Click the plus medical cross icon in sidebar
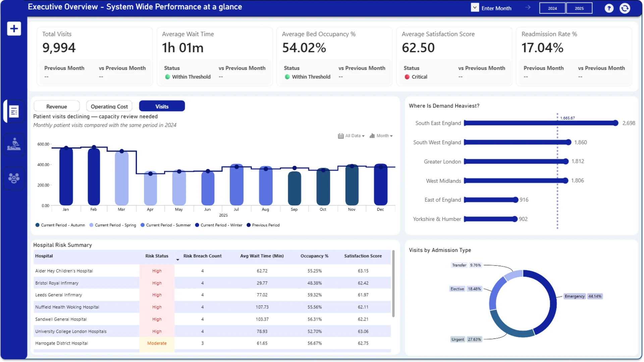 click(14, 28)
